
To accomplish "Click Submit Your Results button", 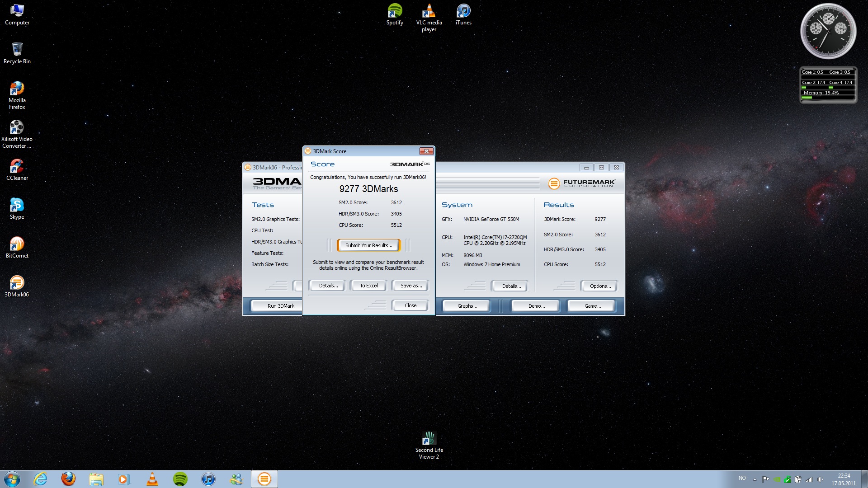I will tap(369, 245).
